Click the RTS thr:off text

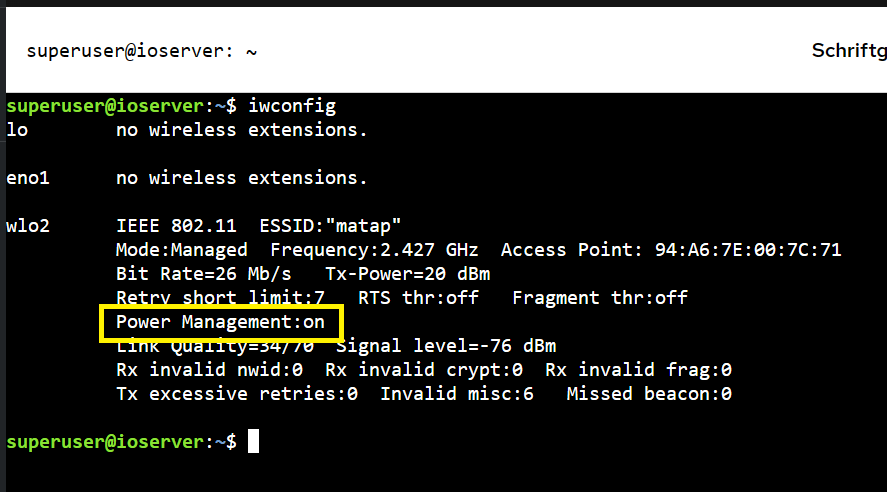(x=418, y=298)
